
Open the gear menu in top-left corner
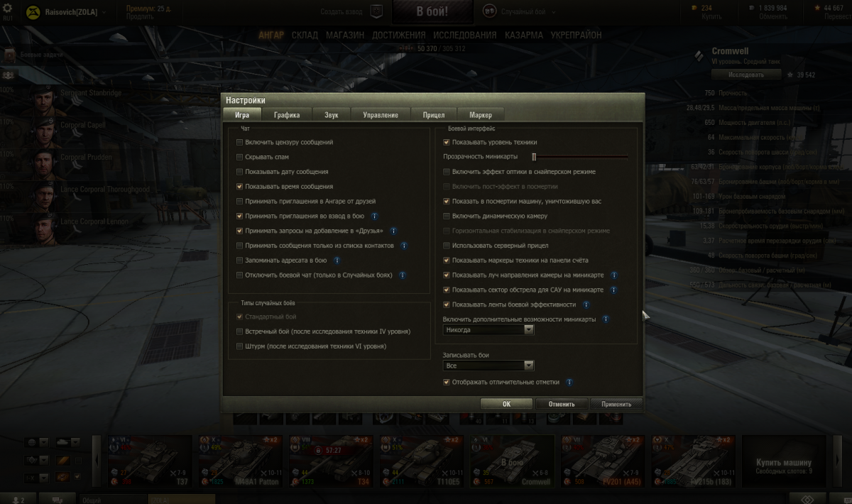click(6, 8)
